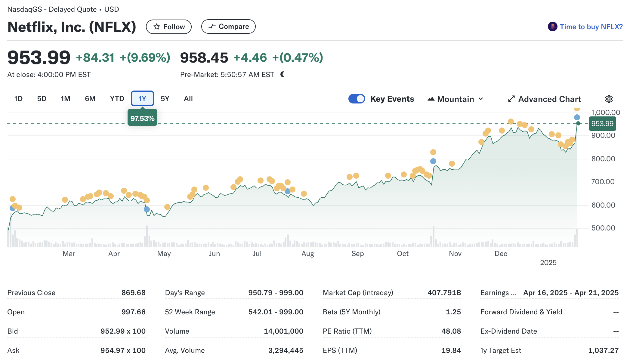Click the Mountain chart type icon
This screenshot has width=630, height=364.
(x=431, y=99)
